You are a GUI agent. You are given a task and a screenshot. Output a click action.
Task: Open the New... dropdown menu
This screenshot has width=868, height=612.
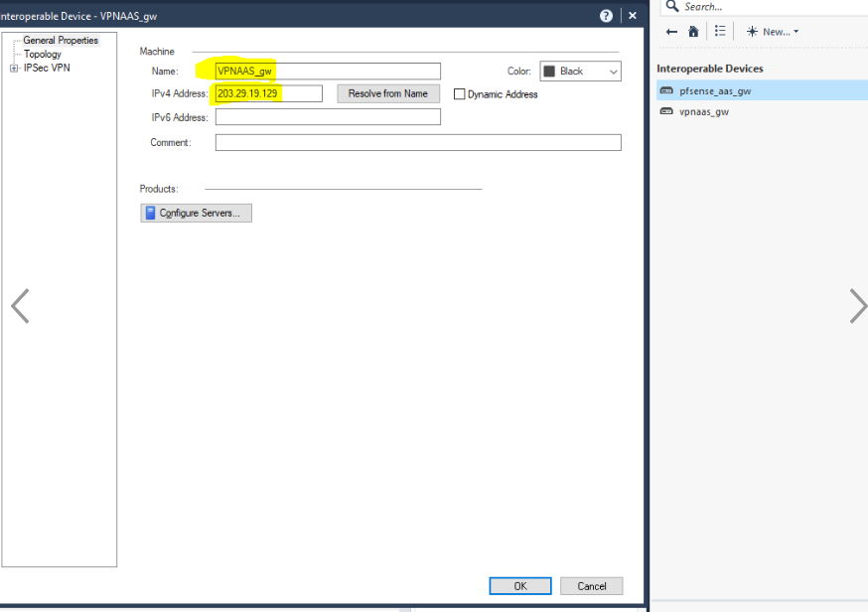772,32
